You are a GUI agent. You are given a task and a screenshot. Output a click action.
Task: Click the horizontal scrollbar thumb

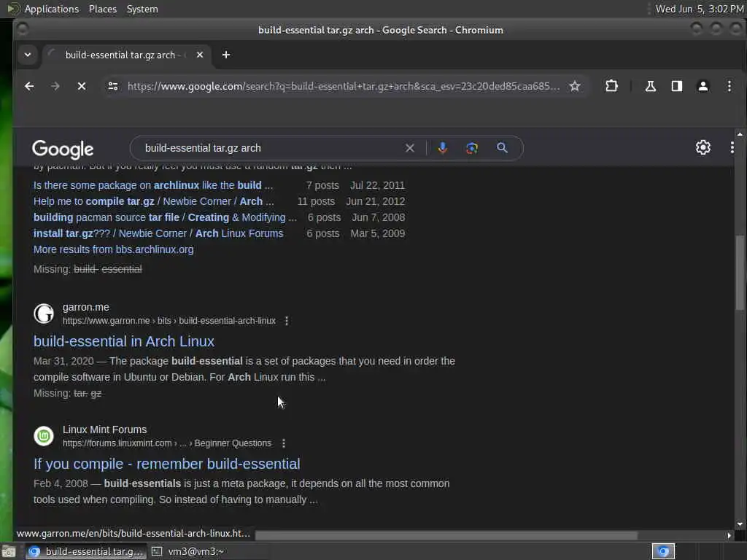(x=446, y=536)
